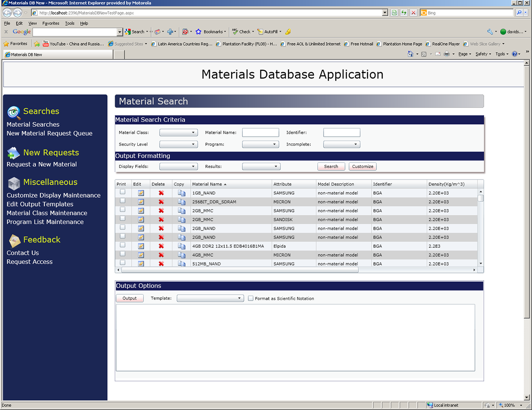Check the Print box for 512MB_NAND

(123, 264)
